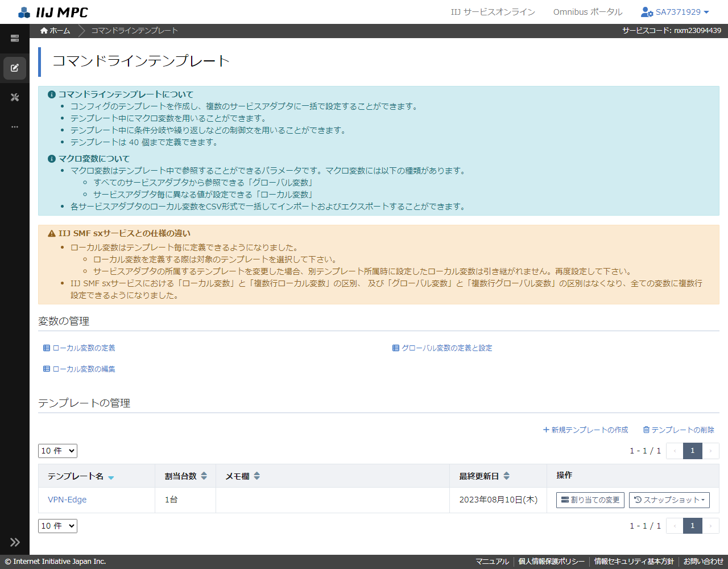Viewport: 728px width, 569px height.
Task: Click the upper 1 - 1 / 1 count text
Action: [645, 451]
